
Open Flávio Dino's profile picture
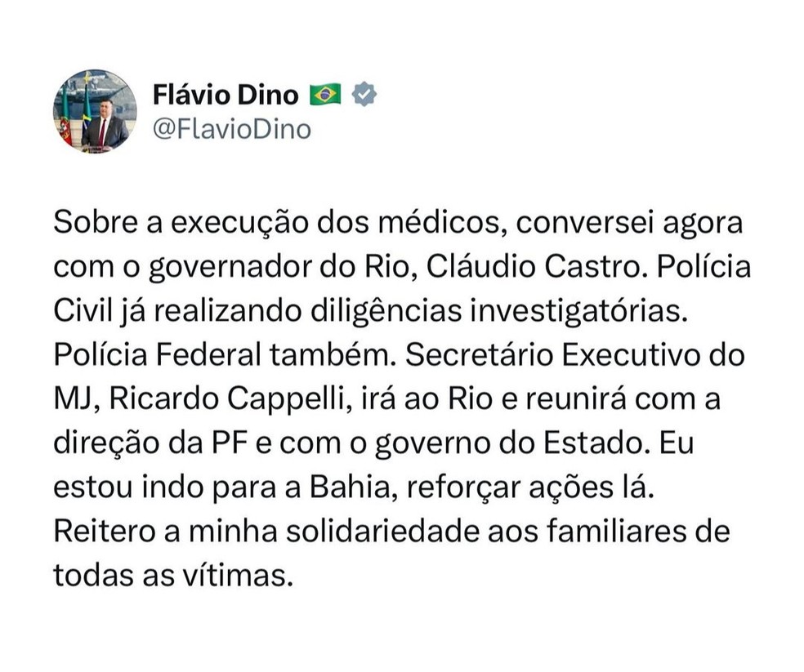click(95, 112)
